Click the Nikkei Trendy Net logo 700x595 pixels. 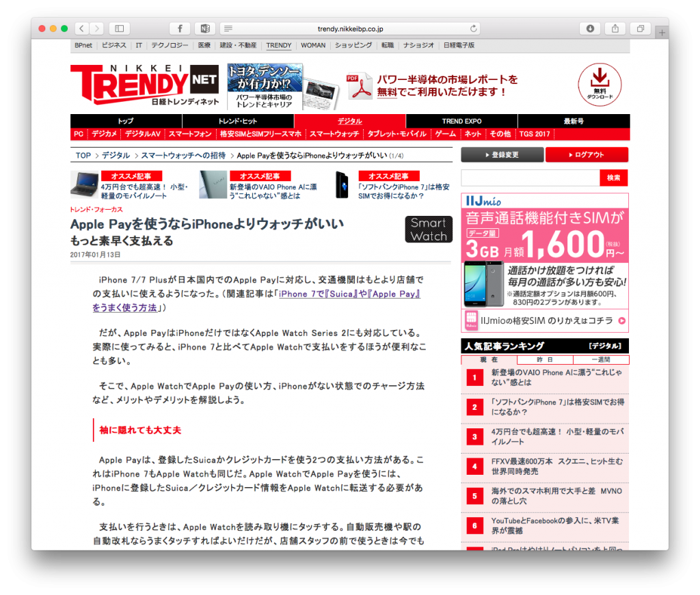[x=145, y=85]
